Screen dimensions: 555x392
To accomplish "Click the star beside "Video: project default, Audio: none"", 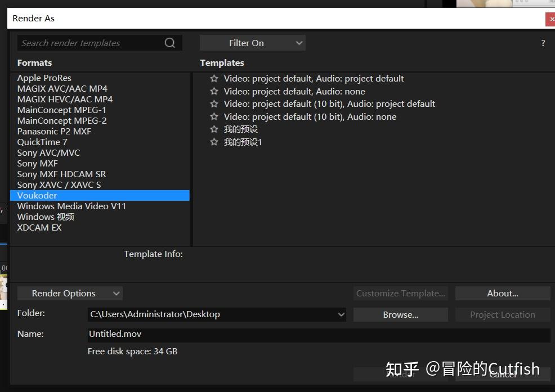I will tap(214, 91).
